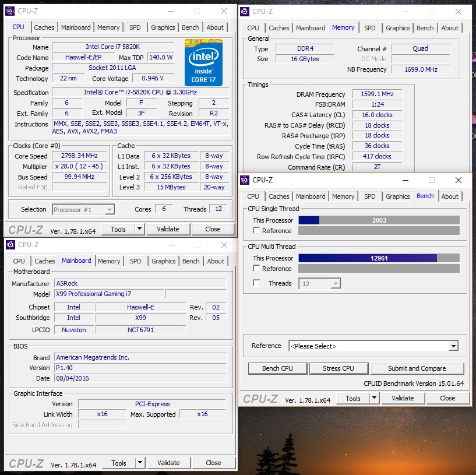
Task: Click the Threads value 12 in the CPU window
Action: coord(218,209)
